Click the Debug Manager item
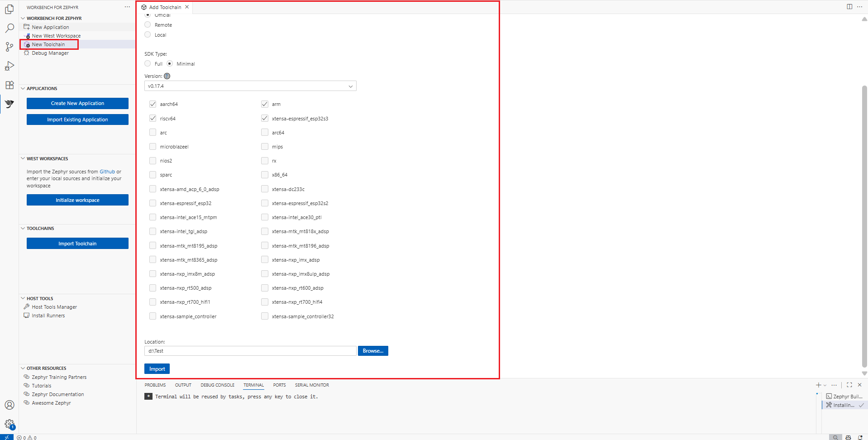Viewport: 868px width, 440px height. click(50, 53)
